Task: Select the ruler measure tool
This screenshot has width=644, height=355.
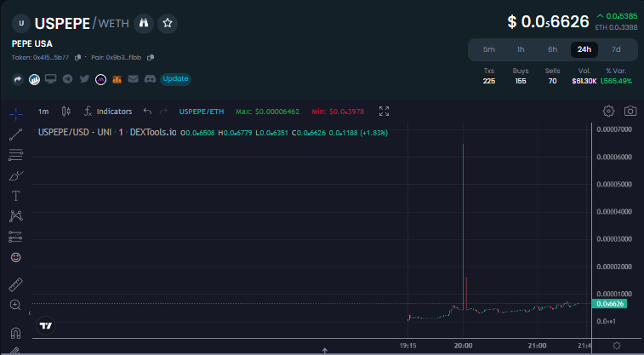Action: point(15,284)
